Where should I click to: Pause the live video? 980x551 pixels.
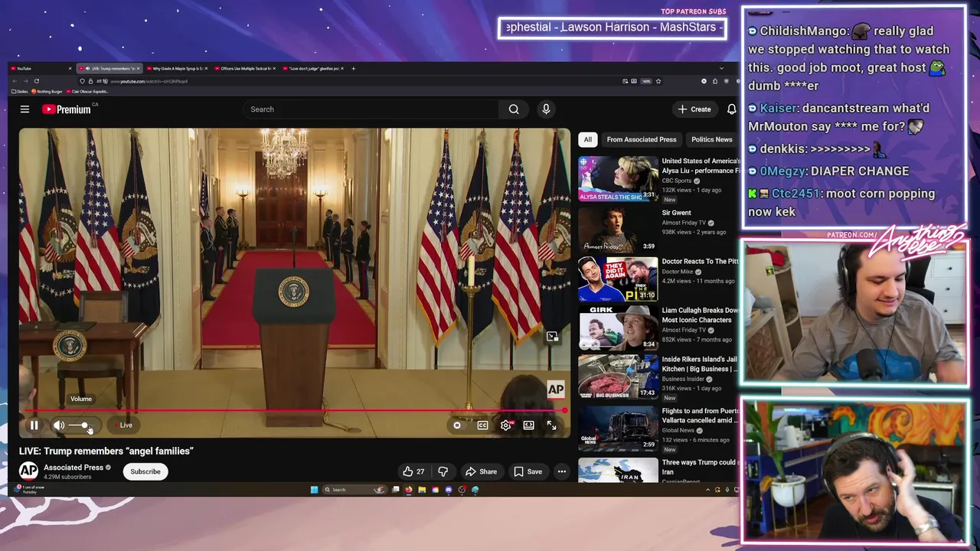coord(34,425)
